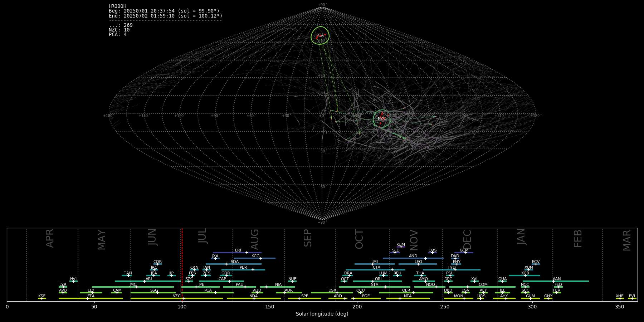Click the ERI shower label in timeline
The width and height of the screenshot is (644, 322).
tap(238, 250)
